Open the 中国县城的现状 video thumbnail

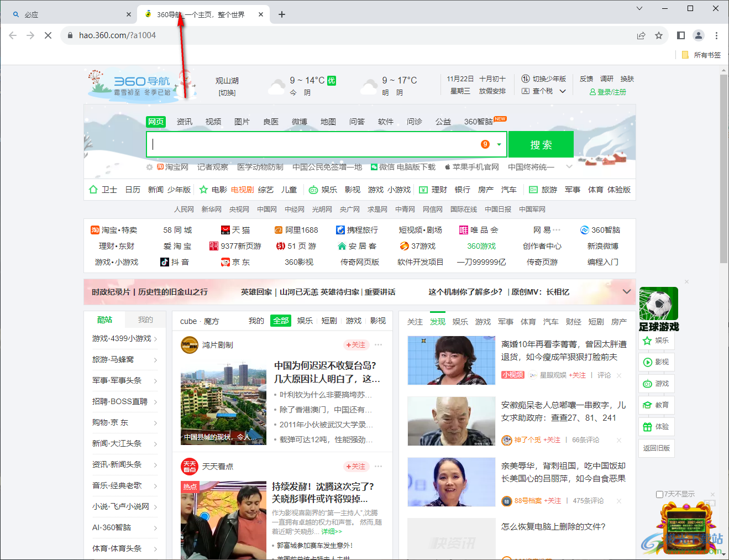223,404
